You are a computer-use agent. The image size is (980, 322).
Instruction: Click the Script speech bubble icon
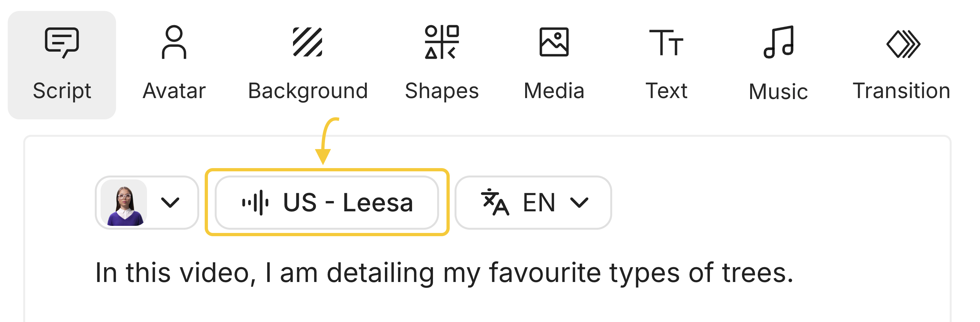tap(62, 42)
